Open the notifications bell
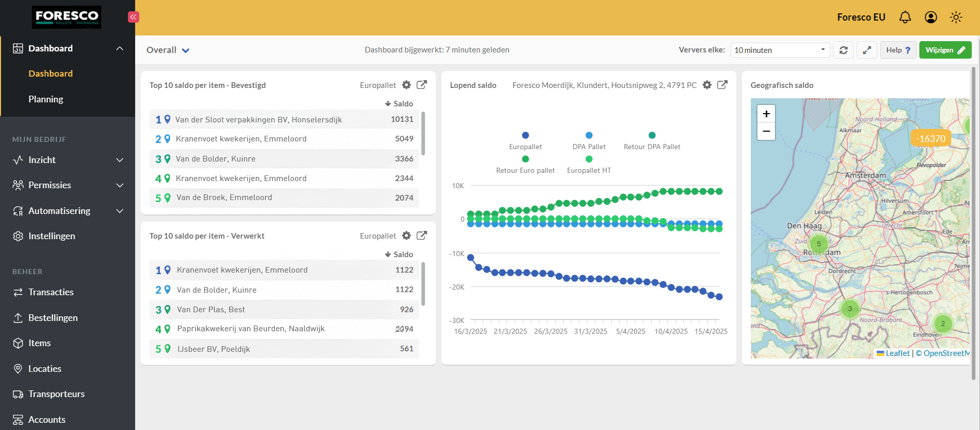This screenshot has width=980, height=430. point(905,17)
